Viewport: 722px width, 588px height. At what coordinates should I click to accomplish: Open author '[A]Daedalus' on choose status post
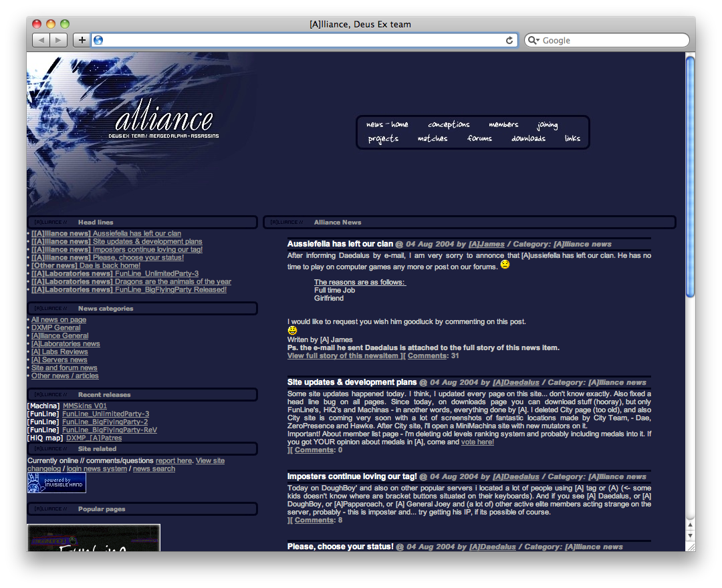(x=492, y=547)
